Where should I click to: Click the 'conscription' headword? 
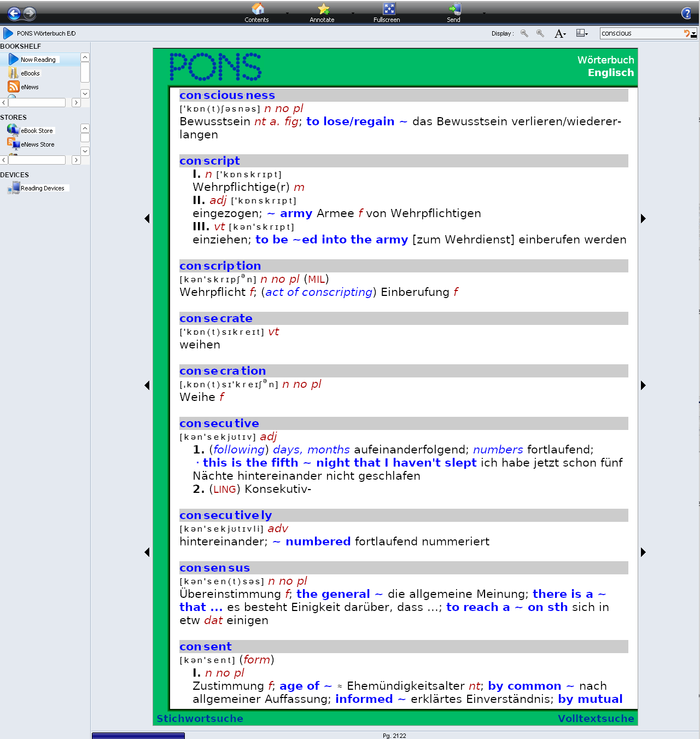220,266
